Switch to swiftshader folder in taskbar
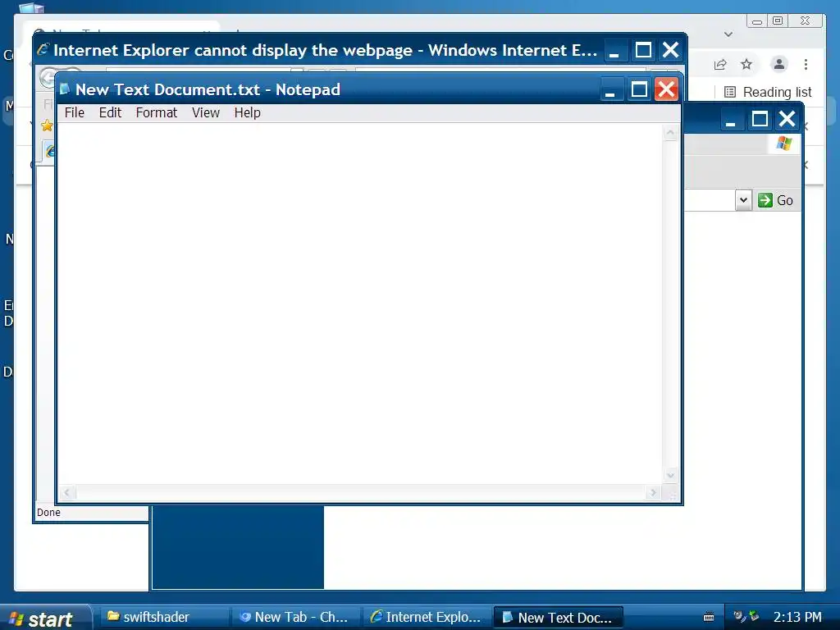 coord(163,617)
